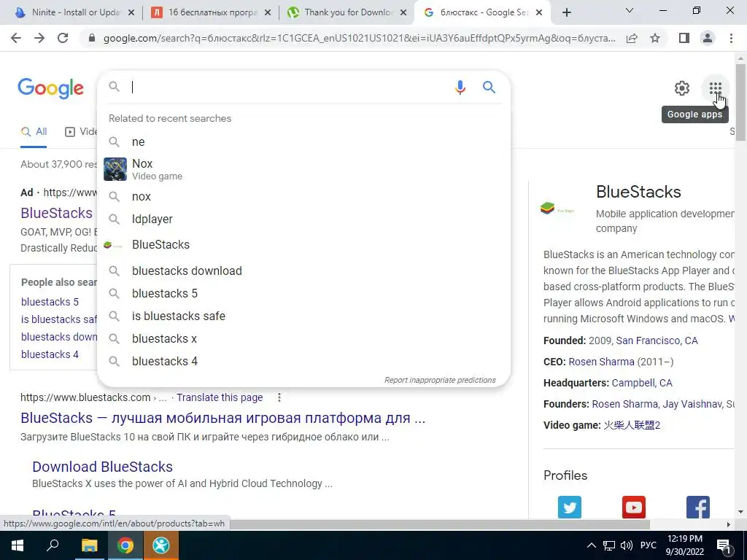The image size is (747, 560).
Task: Click 'bluestacks 4' in People also search
Action: pos(50,354)
